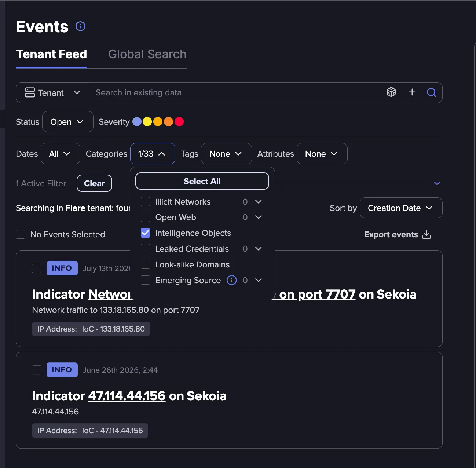Click the server icon beside Tenant
The image size is (476, 468).
pos(30,92)
